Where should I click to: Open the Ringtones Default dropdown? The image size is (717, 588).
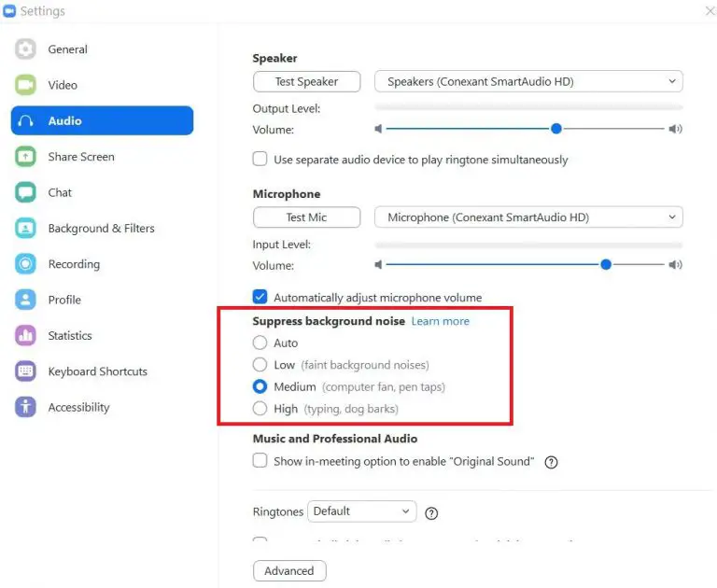361,511
